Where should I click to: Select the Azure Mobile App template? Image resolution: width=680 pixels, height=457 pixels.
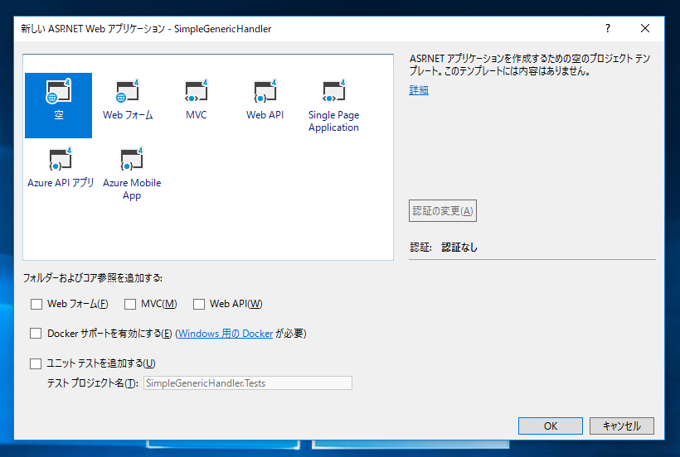tap(132, 174)
